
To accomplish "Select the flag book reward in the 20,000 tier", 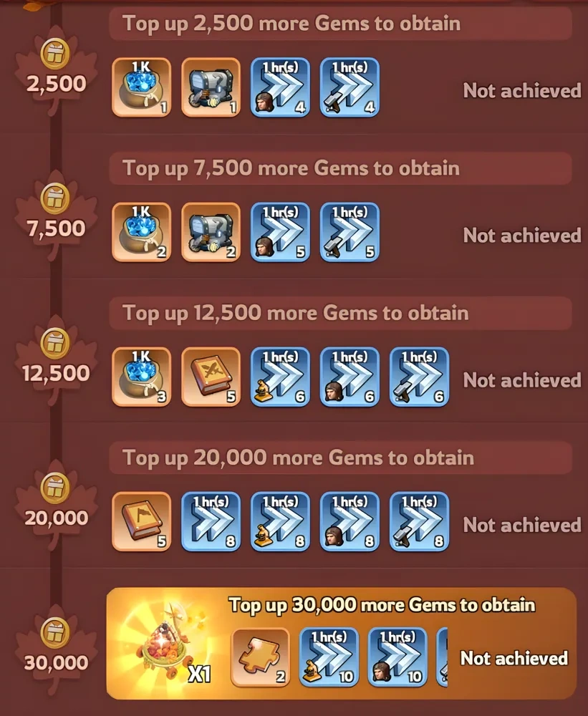I will coord(142,521).
